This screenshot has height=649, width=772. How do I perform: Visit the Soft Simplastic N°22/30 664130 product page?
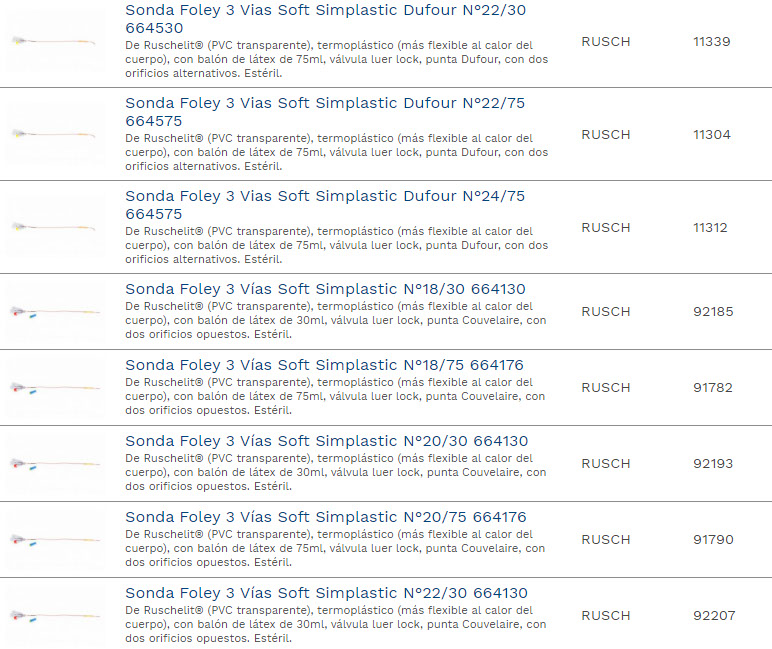pos(326,593)
